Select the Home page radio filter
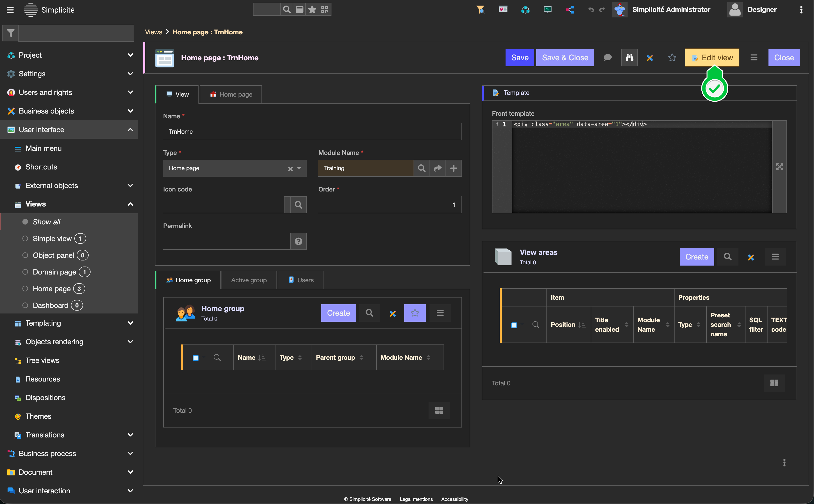 (x=25, y=289)
